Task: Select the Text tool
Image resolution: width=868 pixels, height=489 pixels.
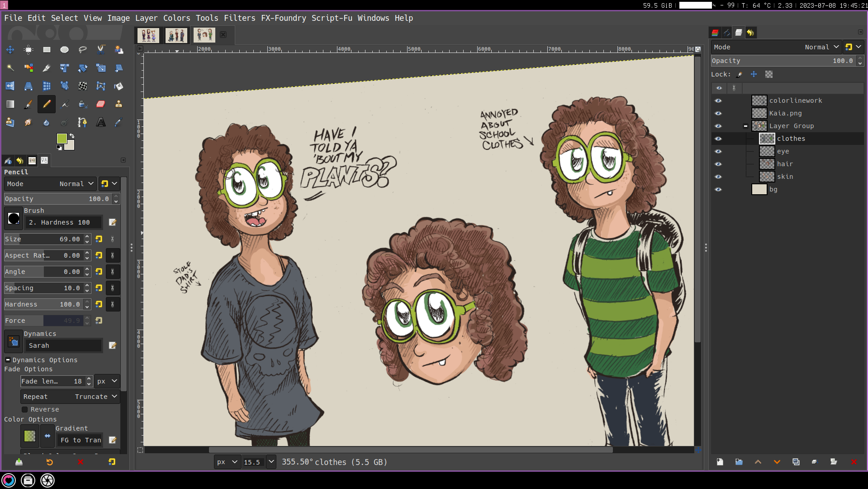Action: (100, 122)
